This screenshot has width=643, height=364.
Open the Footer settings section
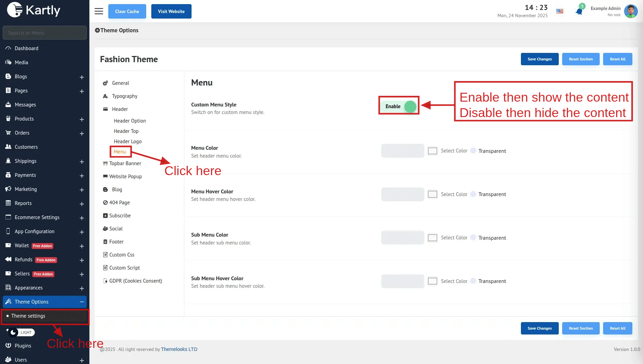pos(116,242)
